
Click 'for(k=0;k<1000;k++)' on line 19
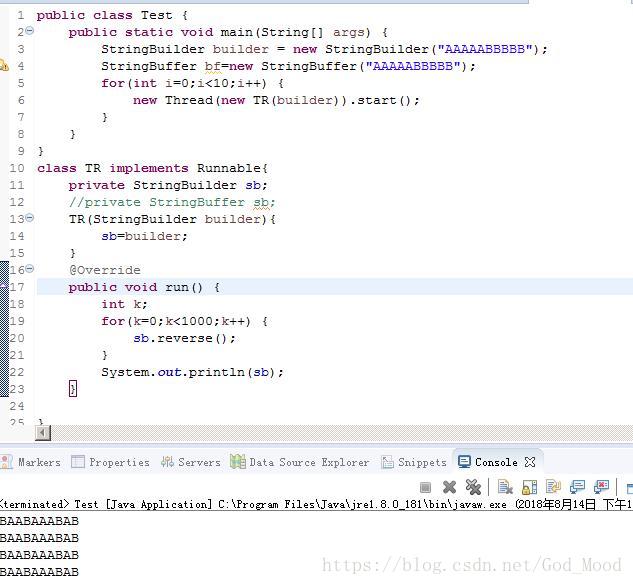[x=176, y=321]
